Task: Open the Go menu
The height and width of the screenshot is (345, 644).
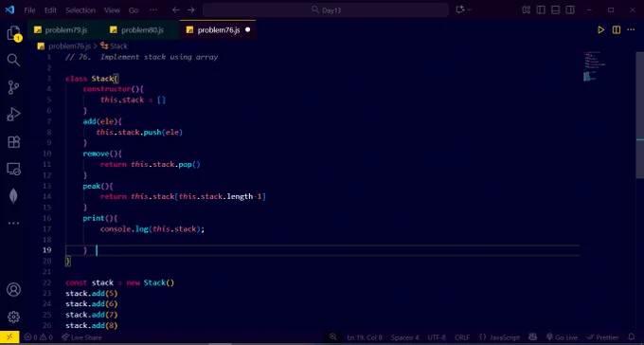Action: [x=134, y=10]
